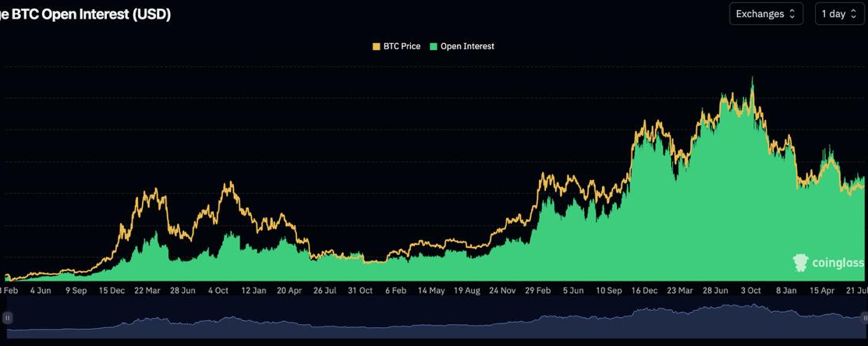
Task: Click the '5 Jun' axis label
Action: click(573, 290)
